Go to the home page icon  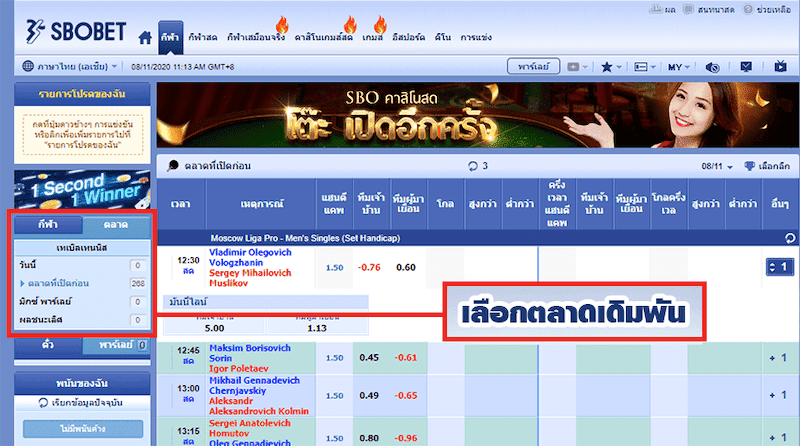145,37
